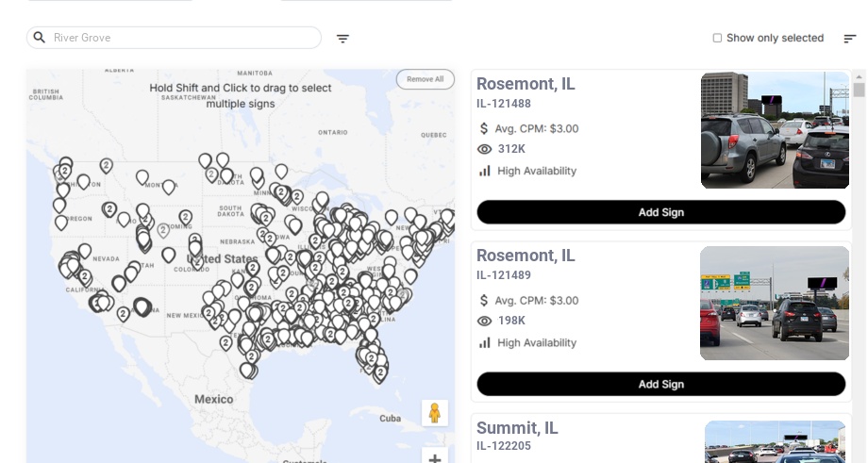
Task: Open the Summit, IL listing title
Action: (x=517, y=427)
